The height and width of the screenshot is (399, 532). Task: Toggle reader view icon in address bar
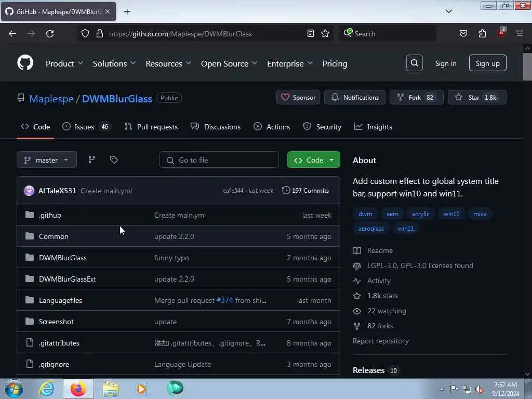tap(310, 33)
